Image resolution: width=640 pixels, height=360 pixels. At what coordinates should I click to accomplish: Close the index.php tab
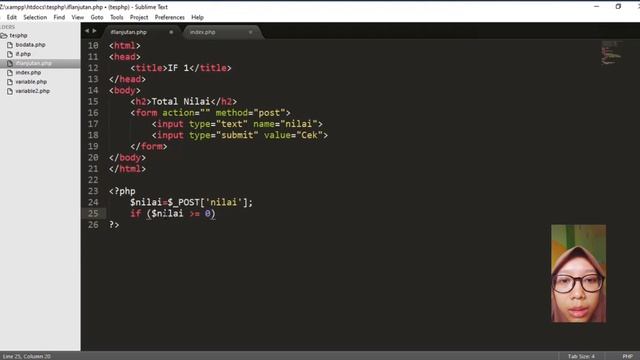click(x=251, y=32)
